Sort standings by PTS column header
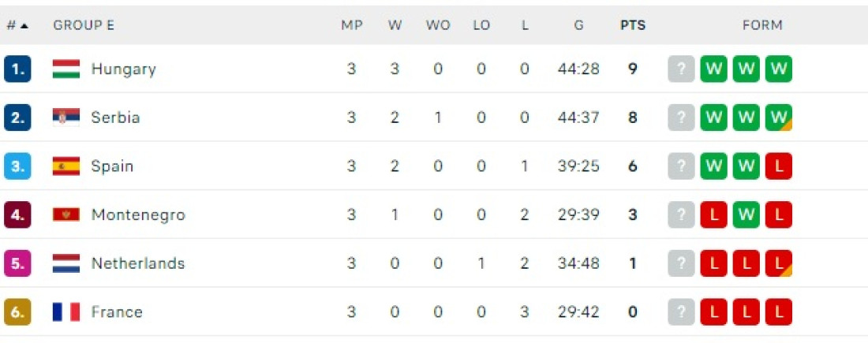 (632, 25)
